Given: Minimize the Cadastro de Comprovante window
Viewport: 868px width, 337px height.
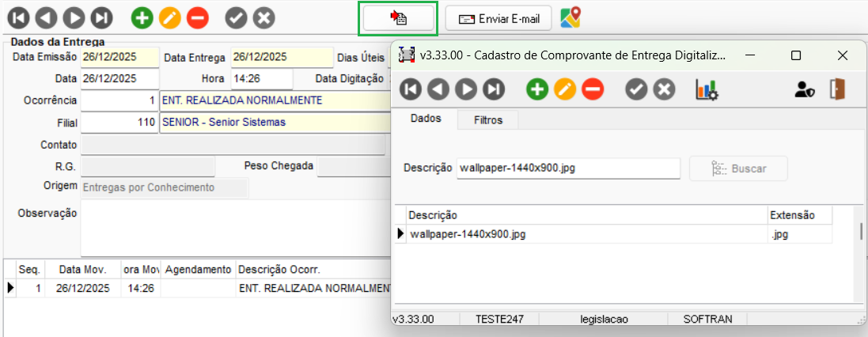Looking at the screenshot, I should (x=751, y=55).
